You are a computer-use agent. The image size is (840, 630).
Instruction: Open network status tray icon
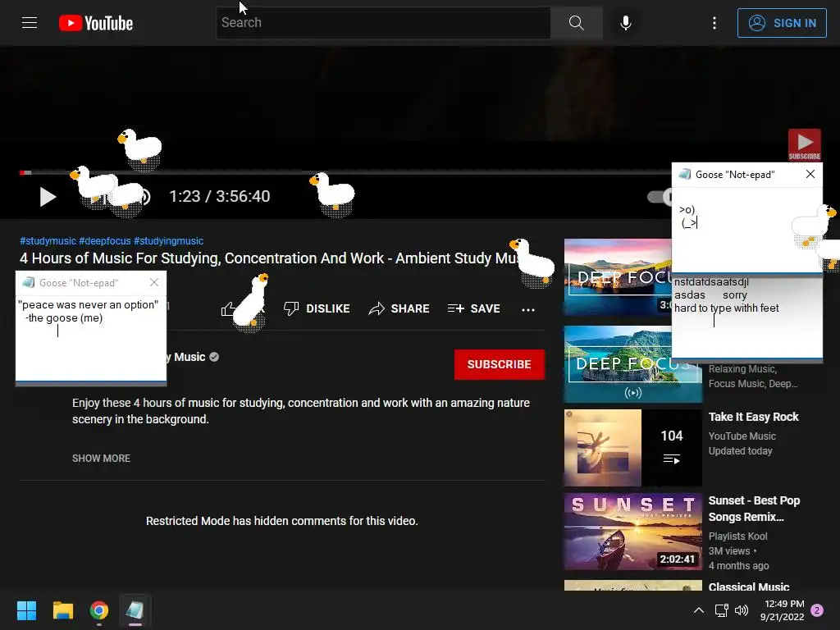(x=721, y=610)
